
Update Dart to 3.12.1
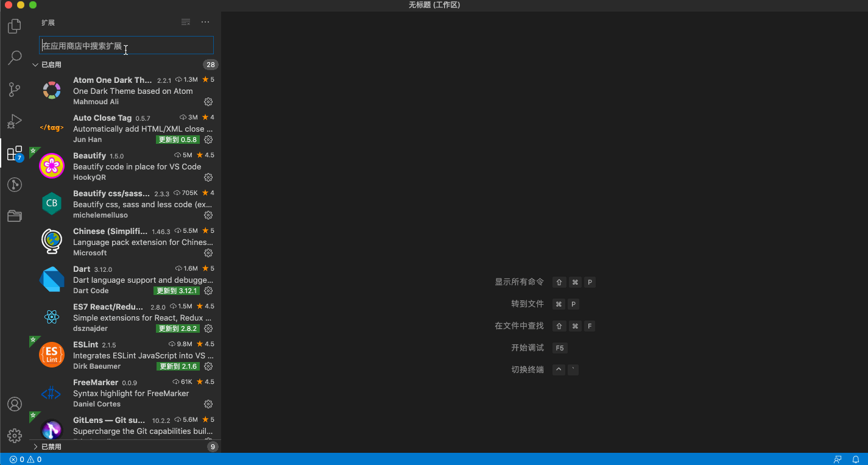pos(177,291)
